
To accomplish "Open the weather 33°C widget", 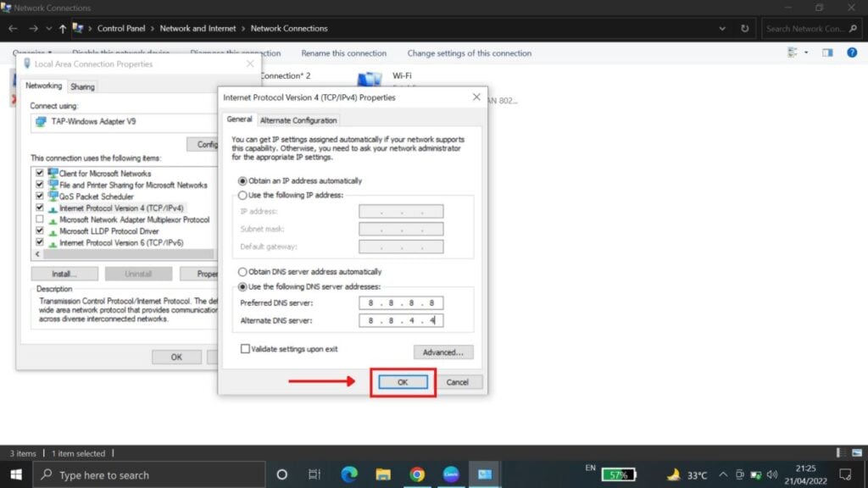I will coord(687,474).
